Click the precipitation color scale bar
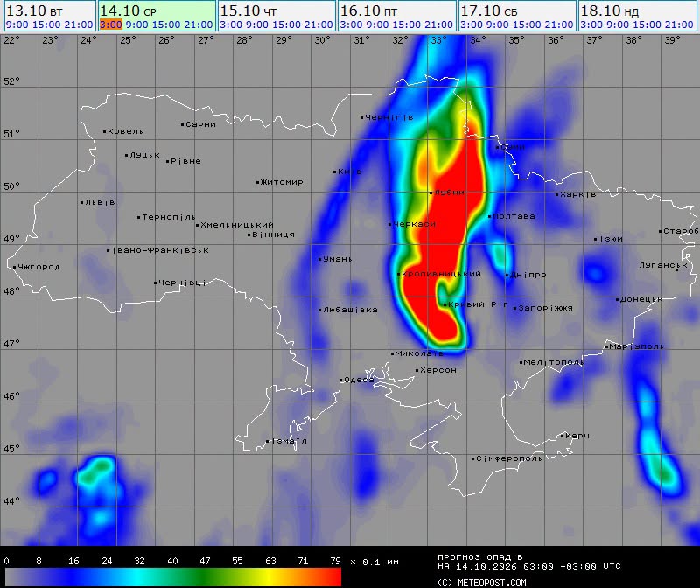700x588 pixels. (x=173, y=577)
